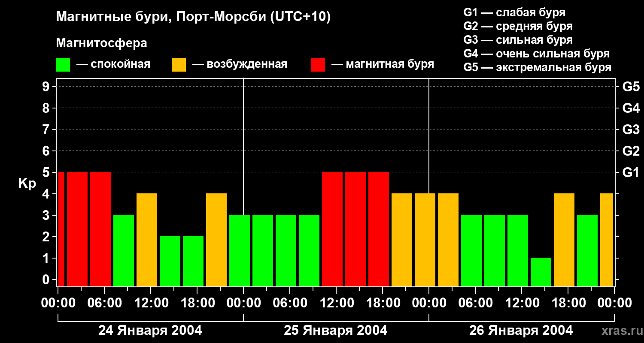Click the G2 tick label on the right axis

(x=631, y=151)
